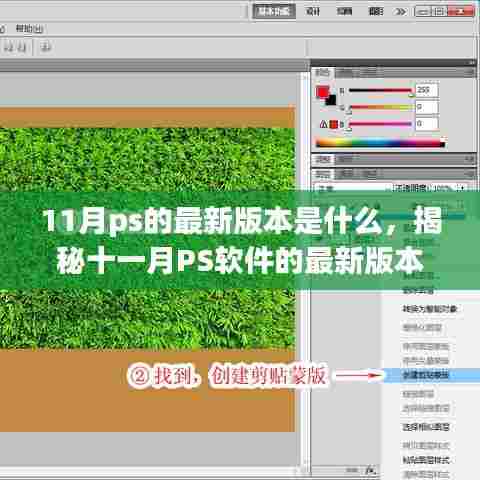
Task: Click the 不透明度 100% value field
Action: (442, 188)
